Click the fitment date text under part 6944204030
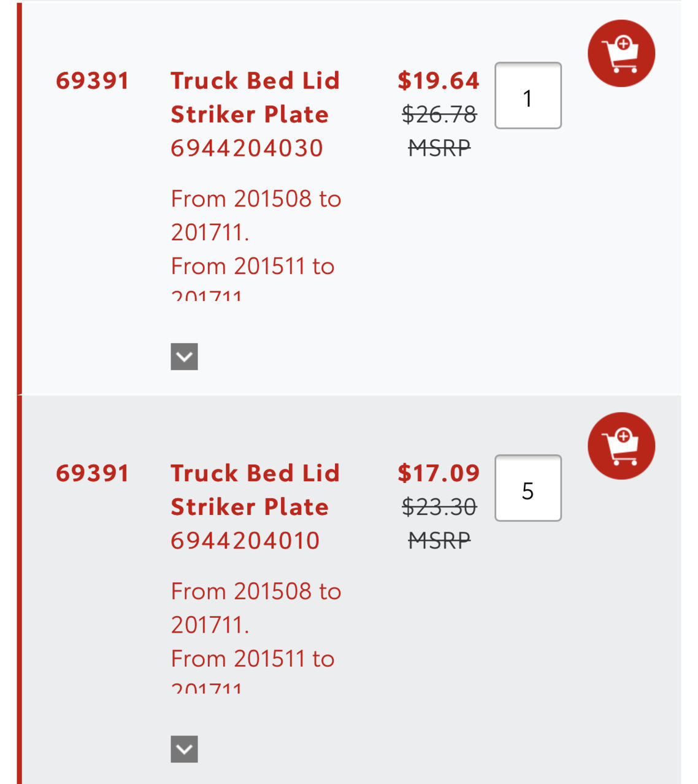The image size is (698, 784). point(256,243)
